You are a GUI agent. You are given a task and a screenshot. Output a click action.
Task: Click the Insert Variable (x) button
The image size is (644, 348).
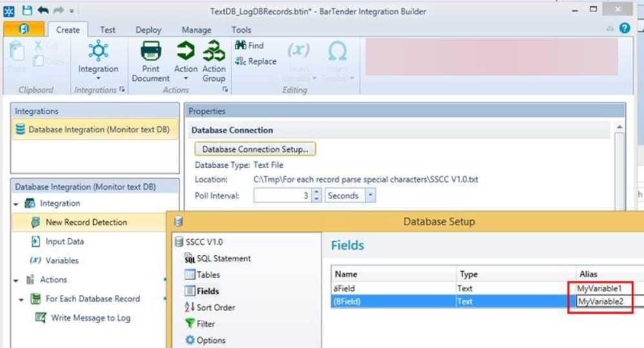(298, 61)
